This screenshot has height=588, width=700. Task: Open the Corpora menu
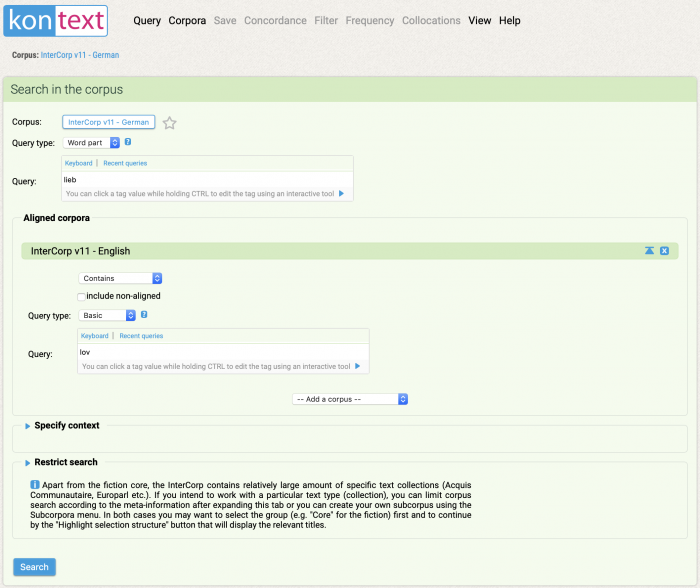click(187, 20)
